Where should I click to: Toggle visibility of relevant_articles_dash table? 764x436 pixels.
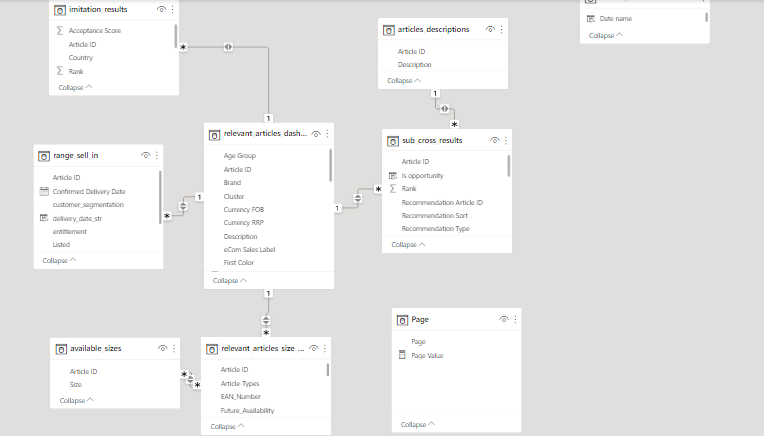point(316,134)
